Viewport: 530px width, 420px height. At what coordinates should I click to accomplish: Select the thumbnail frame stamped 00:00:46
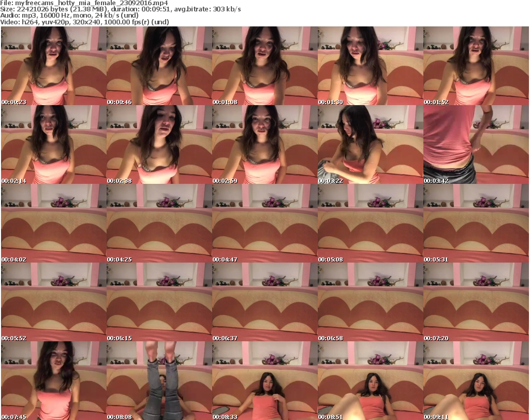159,66
